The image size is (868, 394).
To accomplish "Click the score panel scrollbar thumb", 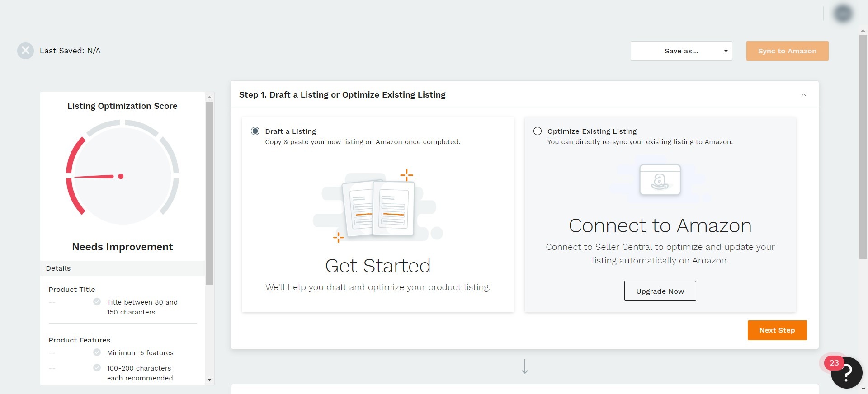I will pyautogui.click(x=209, y=193).
